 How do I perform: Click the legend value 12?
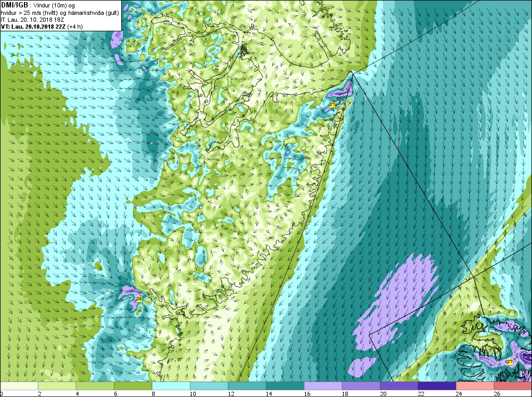(x=231, y=394)
